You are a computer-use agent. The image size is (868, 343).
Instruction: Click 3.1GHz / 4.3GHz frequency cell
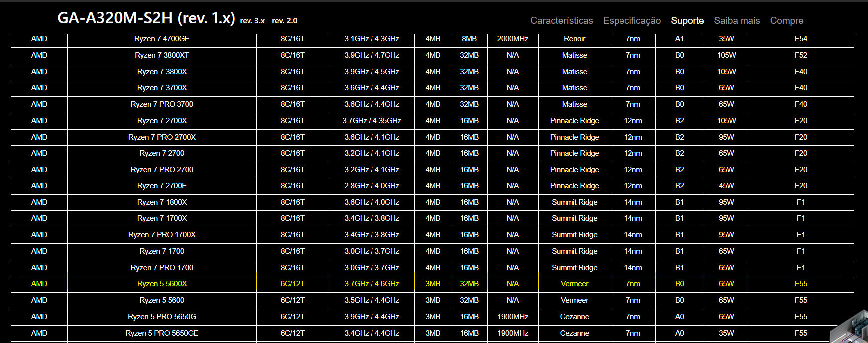[x=372, y=39]
